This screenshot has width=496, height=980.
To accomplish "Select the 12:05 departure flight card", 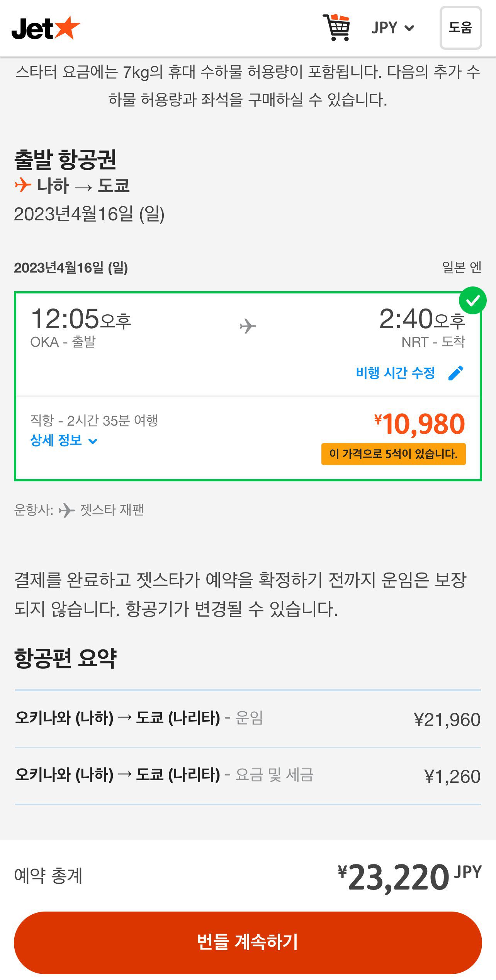I will pyautogui.click(x=155, y=348).
